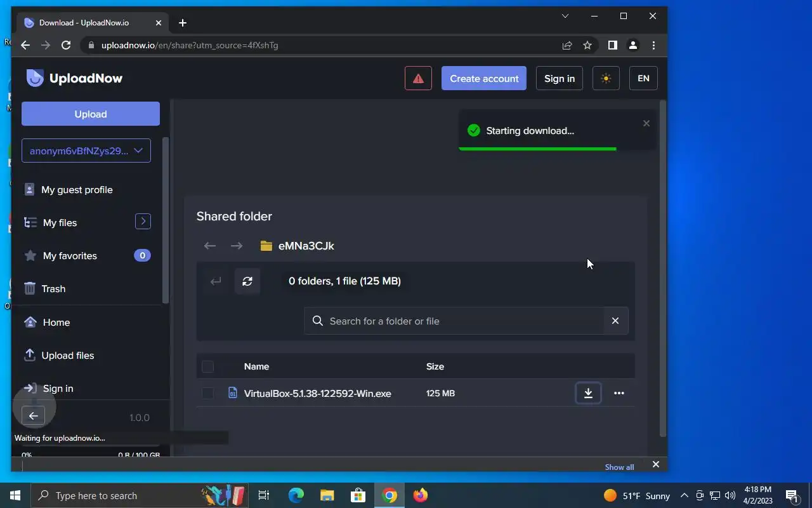Go up one folder level via return arrow
Image resolution: width=812 pixels, height=508 pixels.
pyautogui.click(x=216, y=281)
